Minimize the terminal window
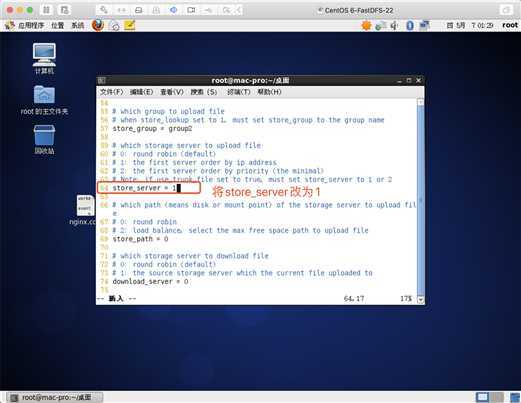This screenshot has height=403, width=521. point(399,81)
